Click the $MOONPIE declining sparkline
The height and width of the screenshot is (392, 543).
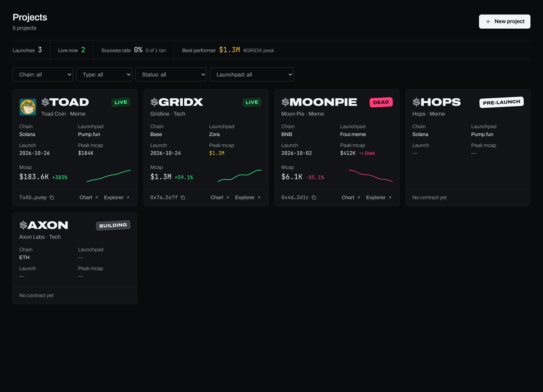tap(371, 176)
